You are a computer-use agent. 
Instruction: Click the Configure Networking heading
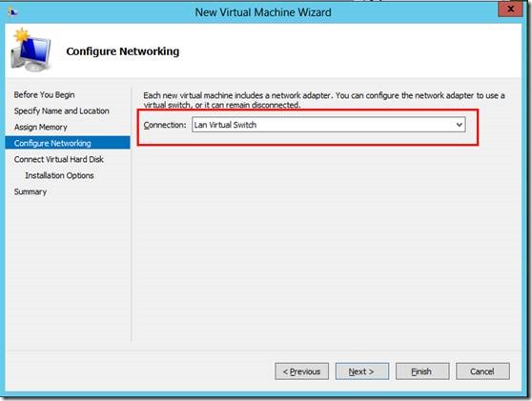pos(123,51)
